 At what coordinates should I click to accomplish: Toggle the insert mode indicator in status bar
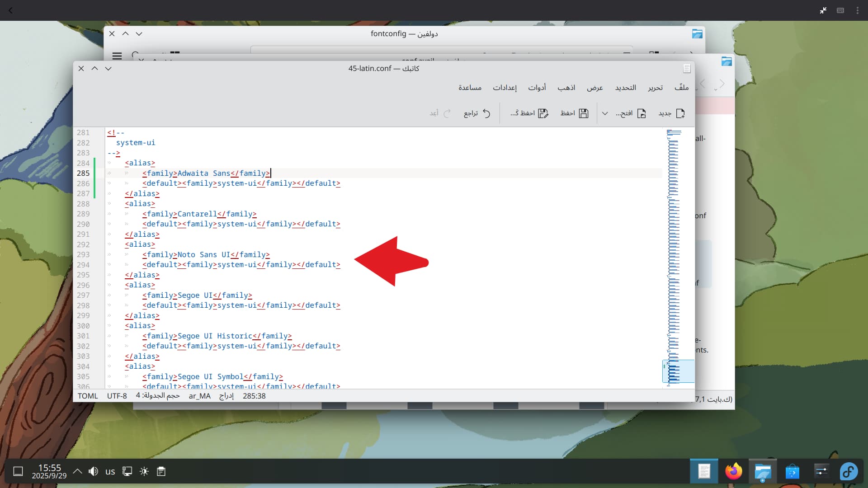226,396
